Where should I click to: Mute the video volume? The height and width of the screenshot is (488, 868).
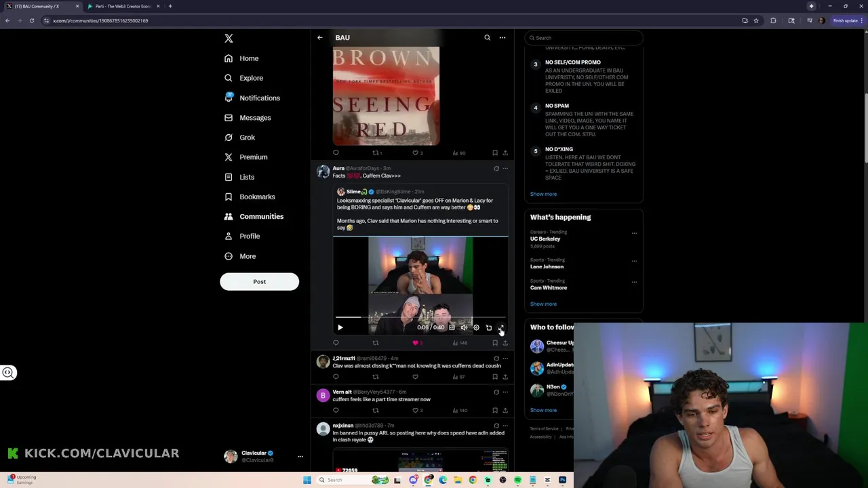pos(464,327)
